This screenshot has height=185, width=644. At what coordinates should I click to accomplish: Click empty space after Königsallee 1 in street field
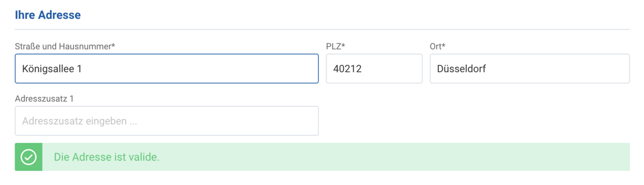[x=201, y=69]
